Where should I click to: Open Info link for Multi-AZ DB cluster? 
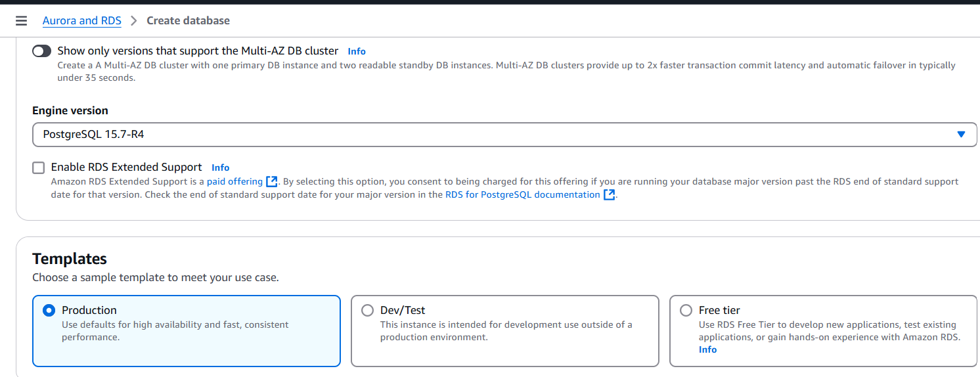point(357,51)
